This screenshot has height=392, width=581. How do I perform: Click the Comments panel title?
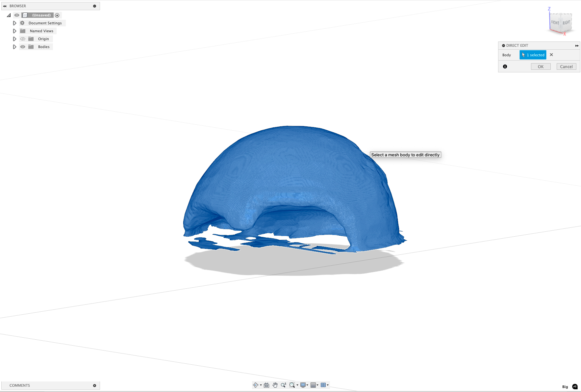click(20, 385)
